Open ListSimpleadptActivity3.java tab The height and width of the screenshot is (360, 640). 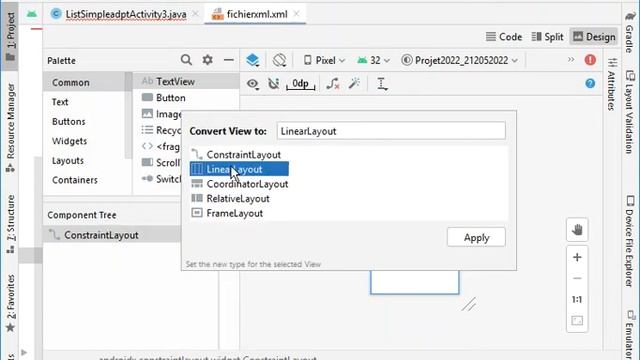click(x=125, y=14)
